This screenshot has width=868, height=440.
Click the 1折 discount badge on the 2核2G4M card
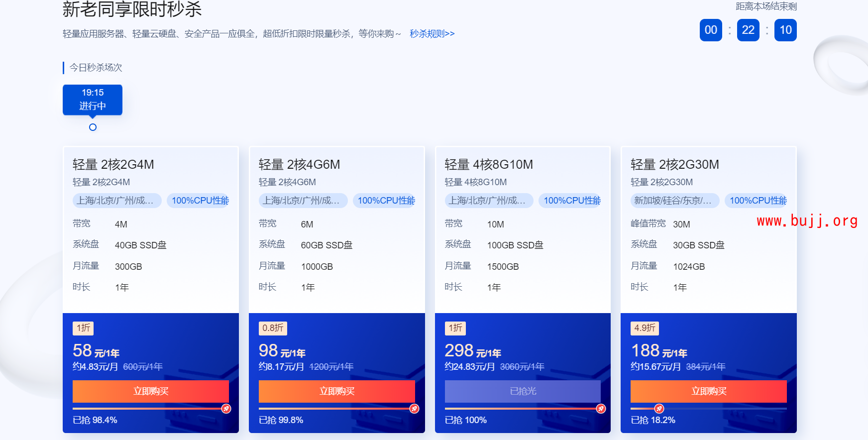click(83, 328)
